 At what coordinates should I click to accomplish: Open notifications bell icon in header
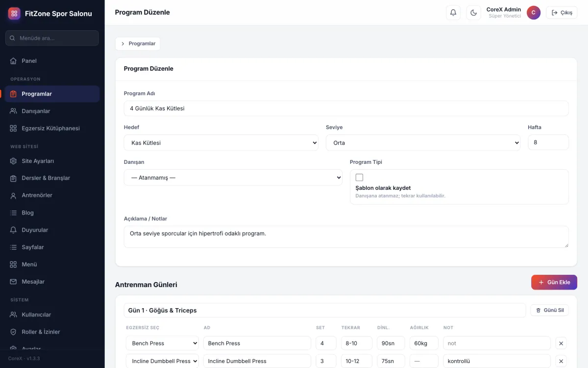(x=453, y=13)
